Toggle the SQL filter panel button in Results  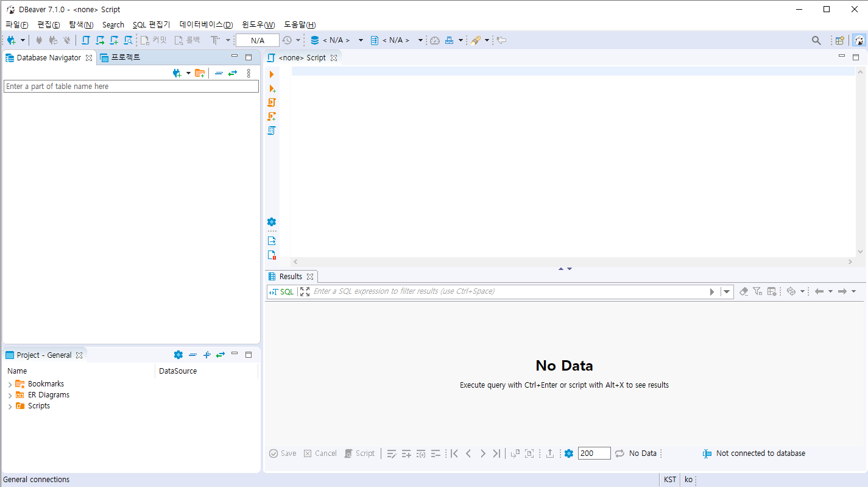(x=281, y=291)
